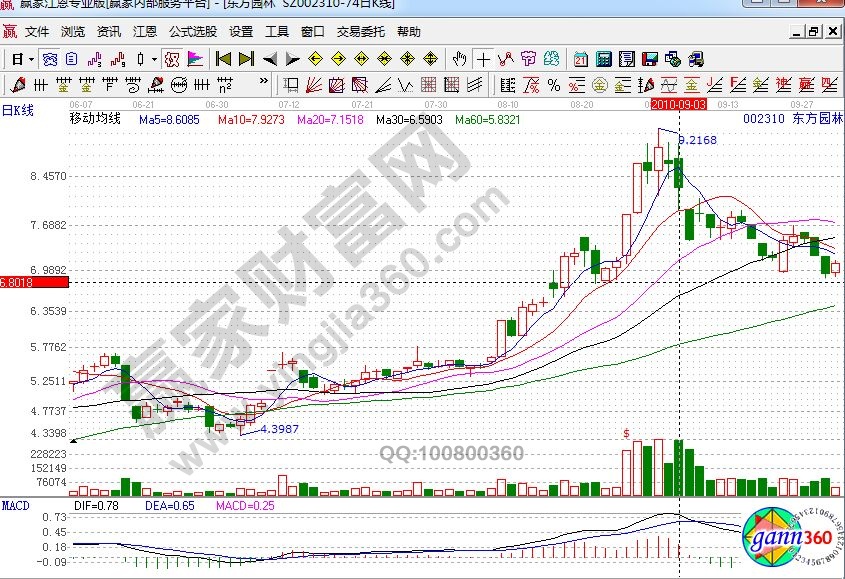845x579 pixels.
Task: Jump to first bar with skip-start icon
Action: tap(224, 59)
